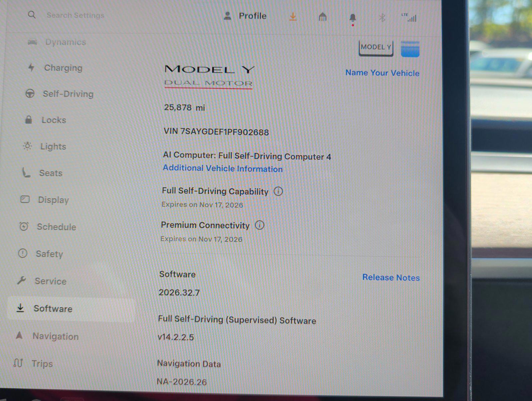
Task: Select the Safety menu item
Action: [40, 254]
